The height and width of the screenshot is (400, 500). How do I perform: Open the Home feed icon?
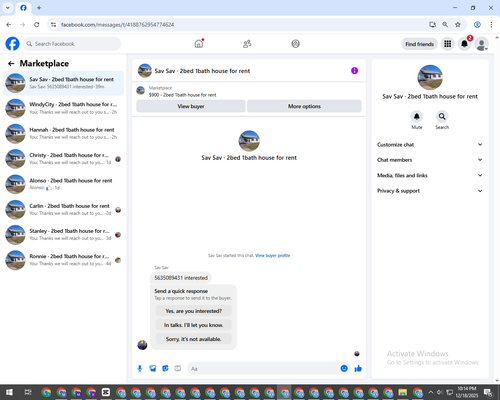[x=199, y=44]
